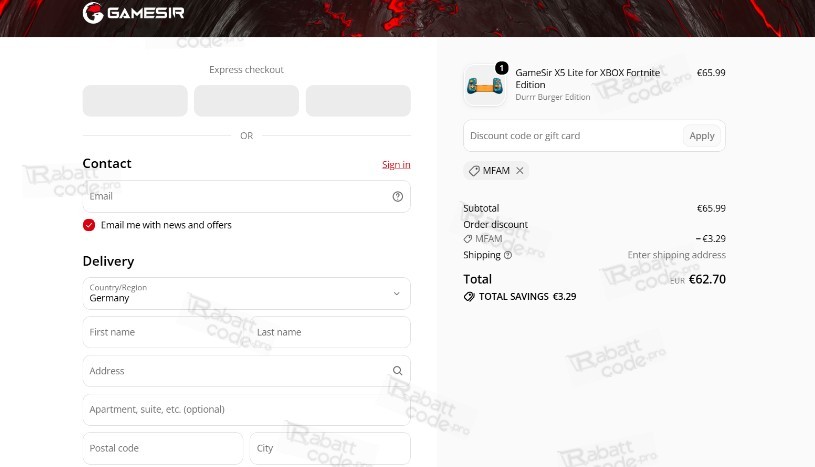This screenshot has width=815, height=467.
Task: Click the third express checkout button
Action: coord(358,101)
